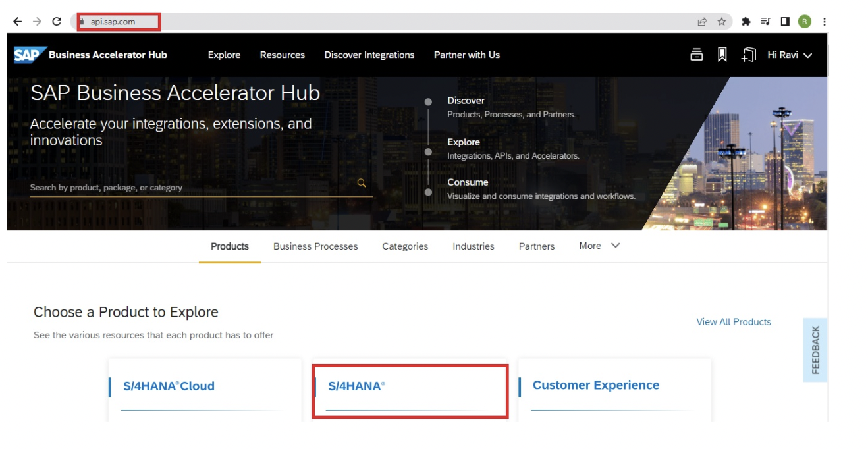Open the Explore menu
This screenshot has height=449, width=868.
[x=224, y=55]
